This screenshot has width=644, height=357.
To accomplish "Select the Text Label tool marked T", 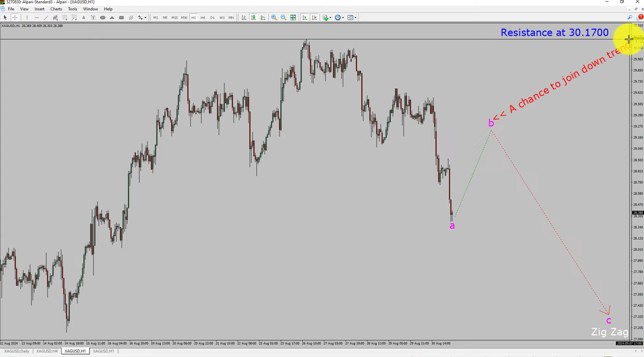I will click(93, 18).
